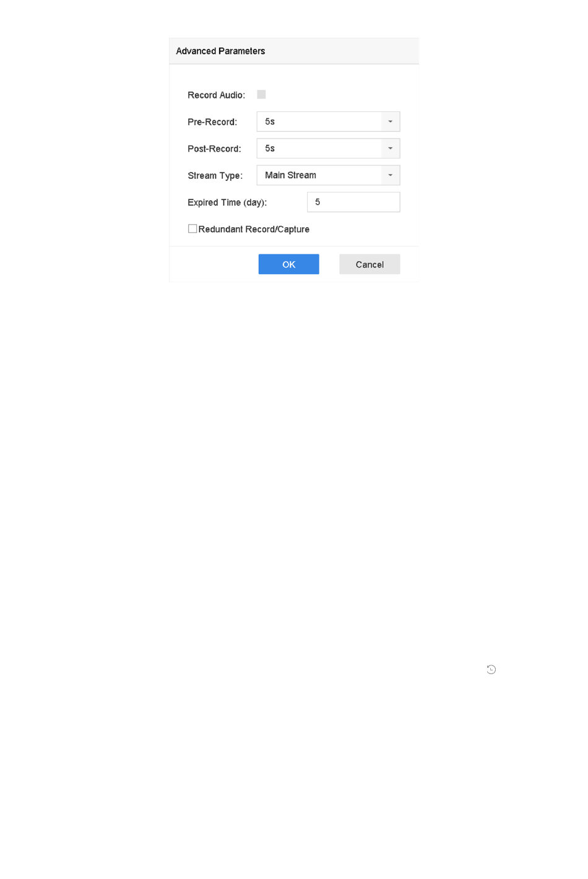Expand the Pre-Record dropdown arrow
The height and width of the screenshot is (879, 588).
391,121
